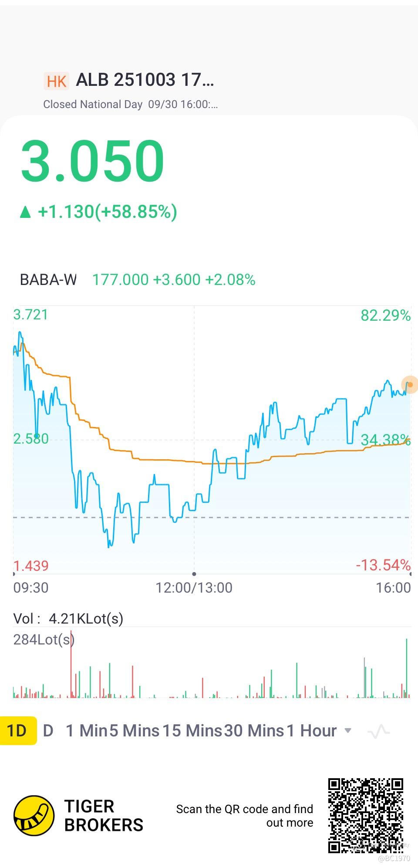Click the green up-triangle change indicator

[25, 212]
